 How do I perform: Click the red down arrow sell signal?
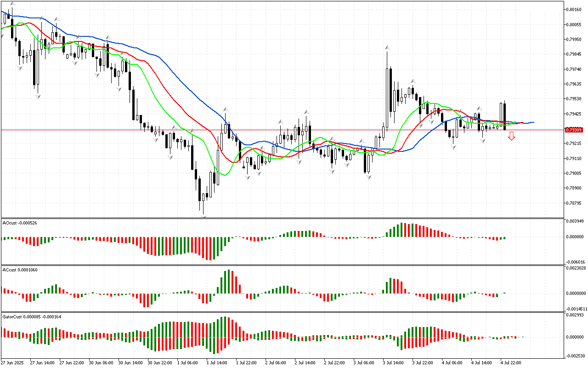511,136
